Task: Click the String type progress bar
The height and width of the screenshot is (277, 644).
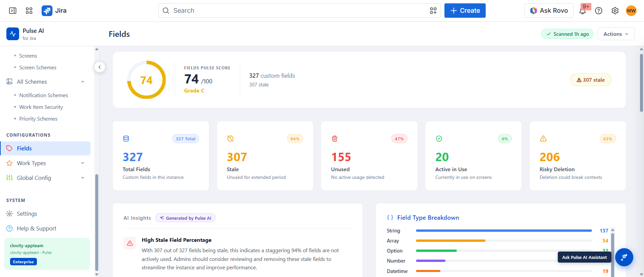Action: coord(504,230)
